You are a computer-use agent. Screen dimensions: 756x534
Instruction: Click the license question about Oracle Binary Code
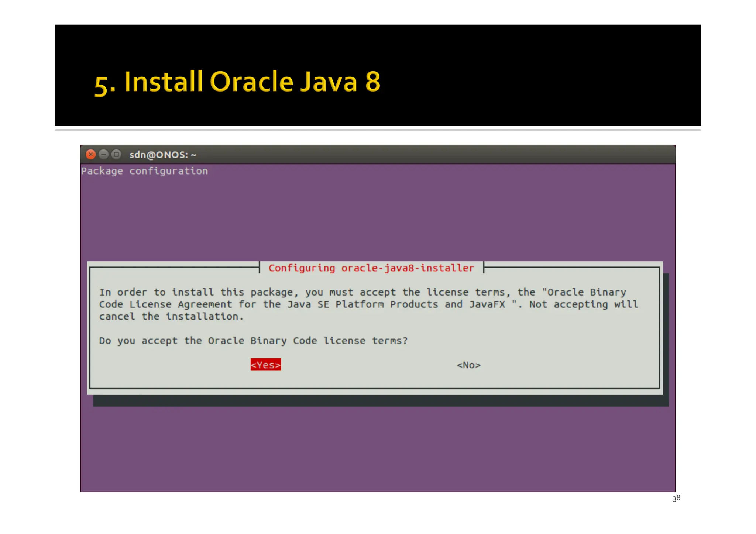click(253, 341)
